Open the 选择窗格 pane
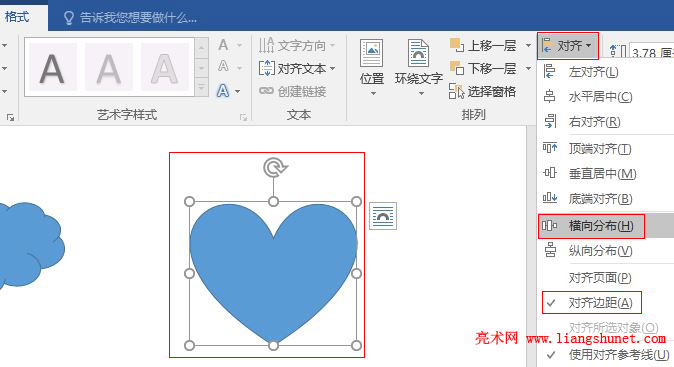This screenshot has height=367, width=674. point(482,91)
